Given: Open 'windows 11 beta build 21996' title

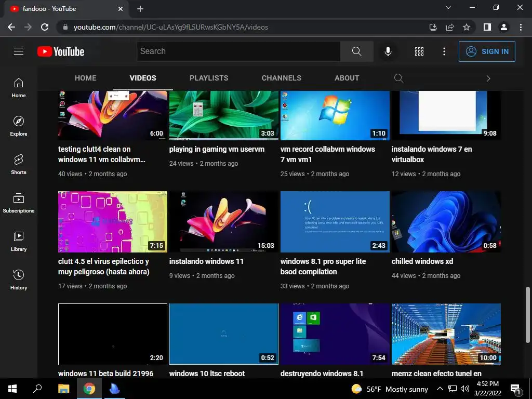Looking at the screenshot, I should [105, 374].
